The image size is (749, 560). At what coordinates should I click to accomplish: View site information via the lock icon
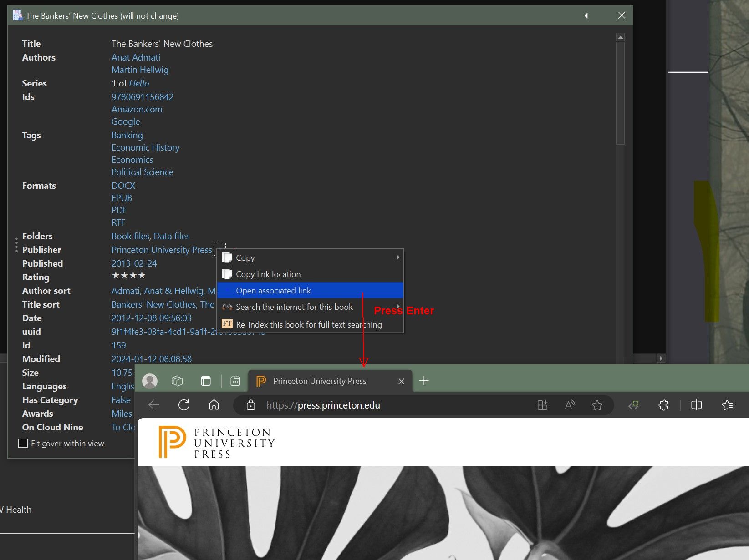pos(250,405)
